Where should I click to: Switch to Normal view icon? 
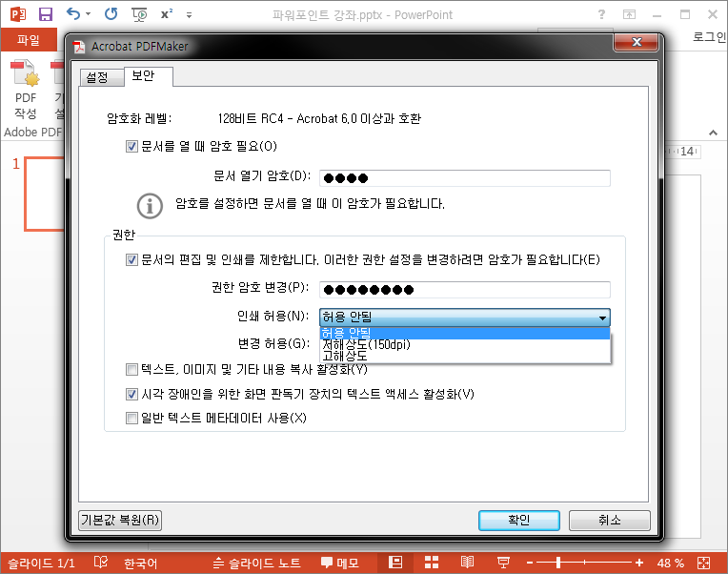coord(395,563)
